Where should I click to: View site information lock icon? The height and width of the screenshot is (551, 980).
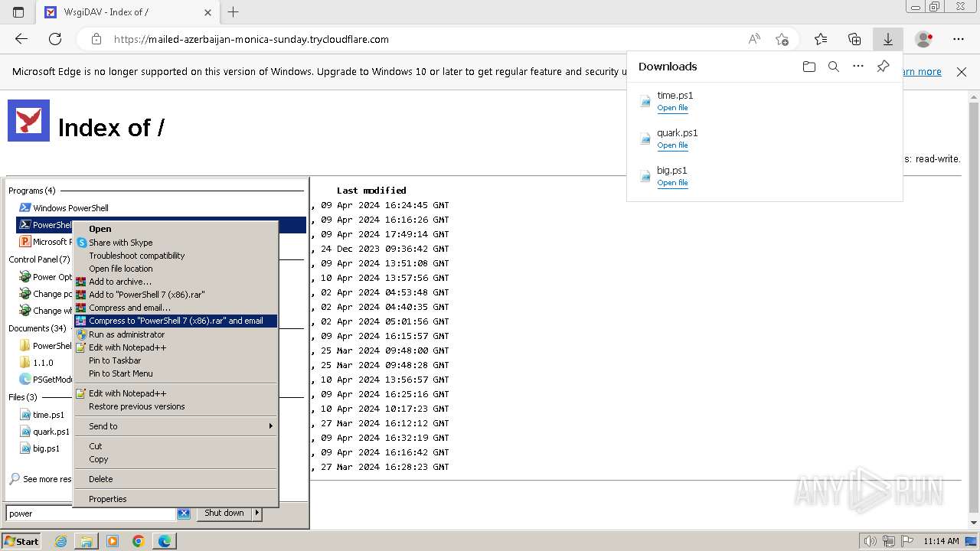96,39
